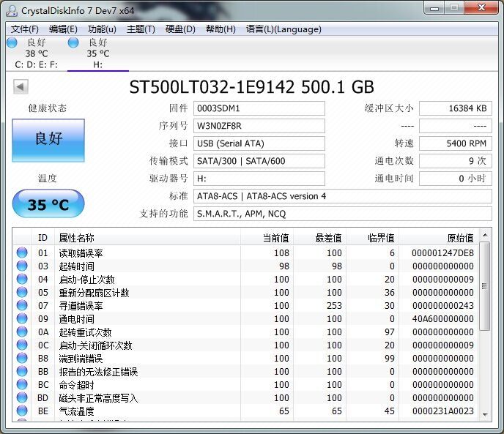This screenshot has height=434, width=504.
Task: Click the 属性名称 column header
Action: click(x=147, y=238)
